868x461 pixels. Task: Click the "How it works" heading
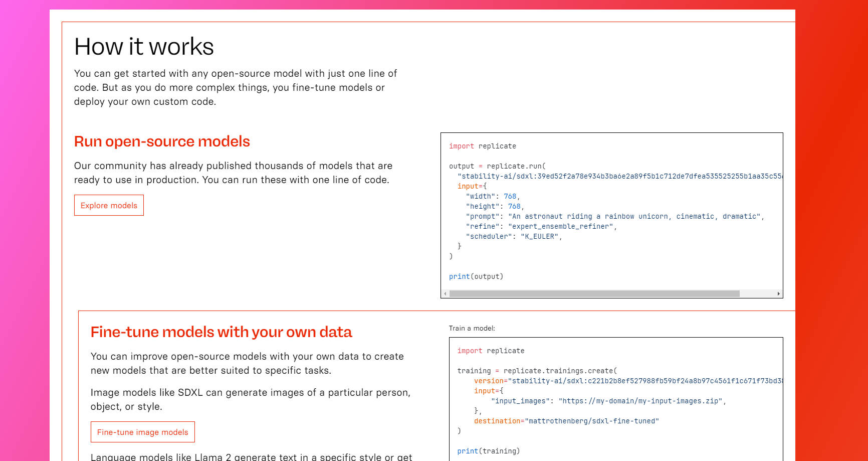[144, 47]
